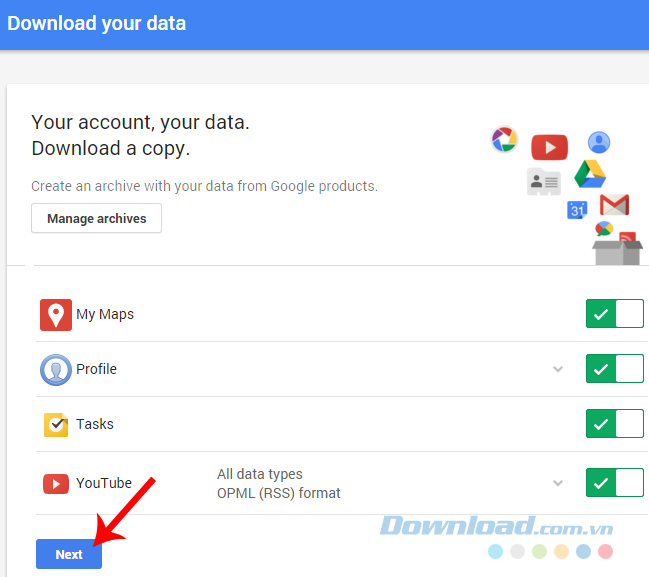Viewport: 649px width, 577px height.
Task: Click the Picasa pinwheel icon
Action: 504,139
